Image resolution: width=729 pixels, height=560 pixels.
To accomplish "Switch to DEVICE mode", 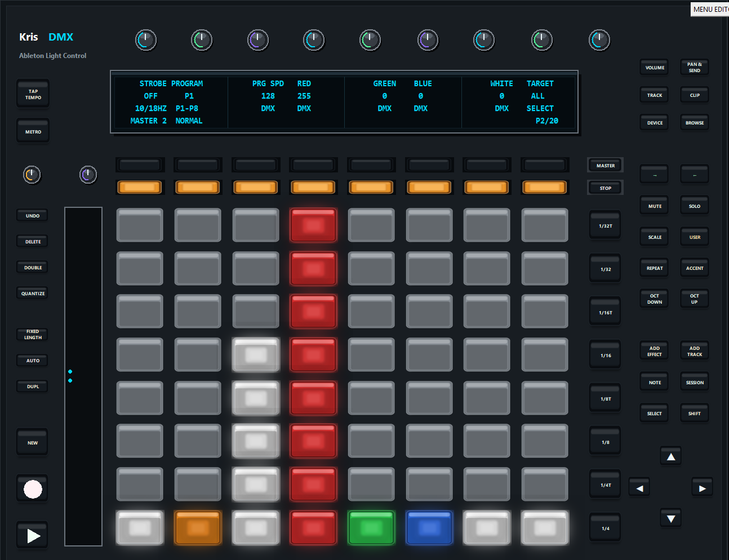I will pos(655,123).
